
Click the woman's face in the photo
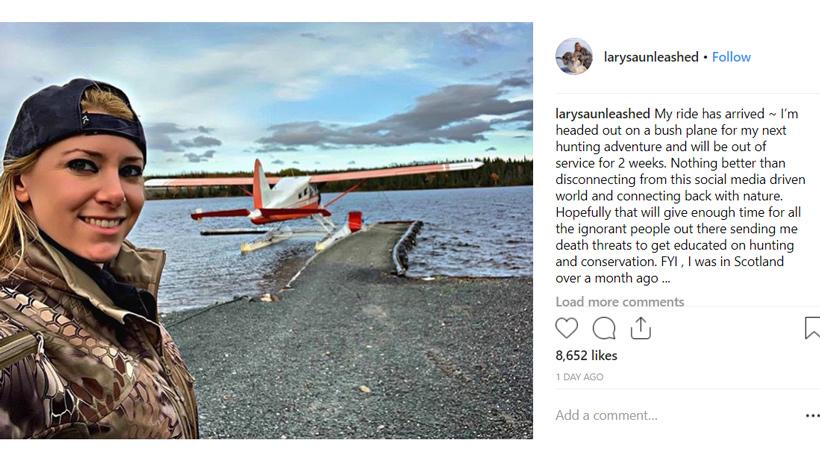point(82,190)
